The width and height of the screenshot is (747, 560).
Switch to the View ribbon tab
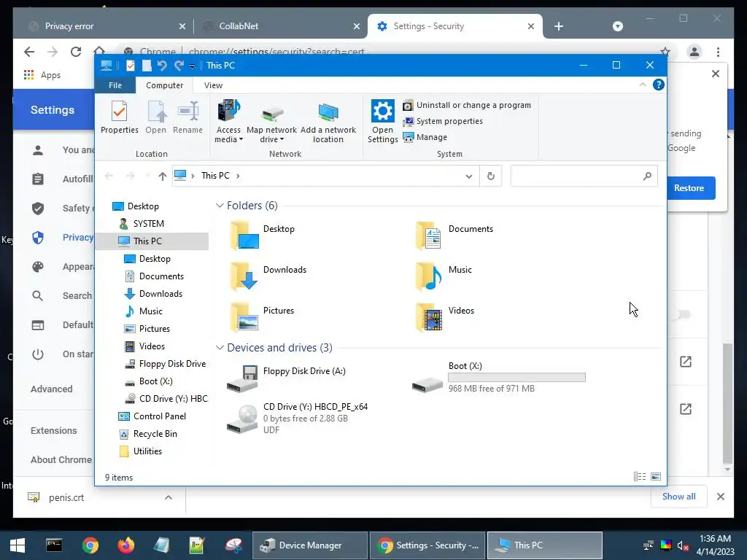click(213, 85)
